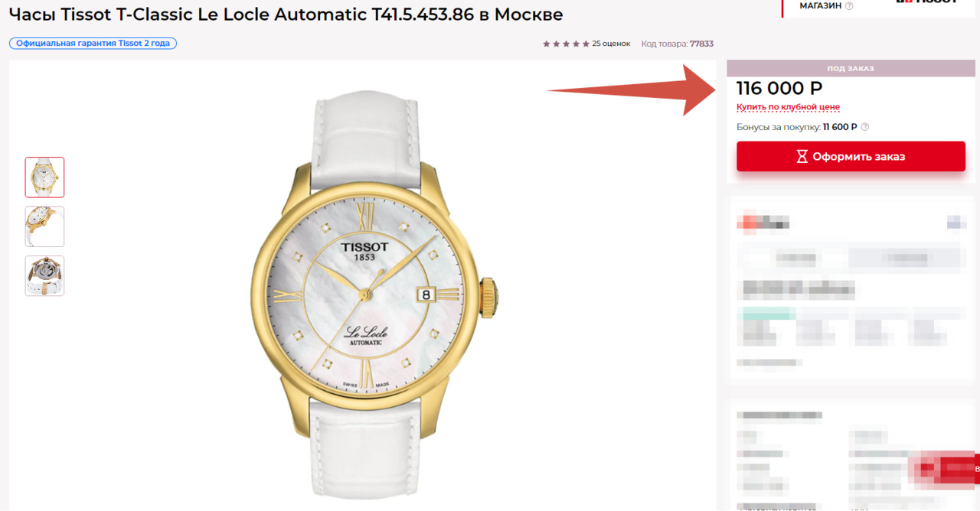Click the product code 77833
The height and width of the screenshot is (511, 980).
pos(701,44)
